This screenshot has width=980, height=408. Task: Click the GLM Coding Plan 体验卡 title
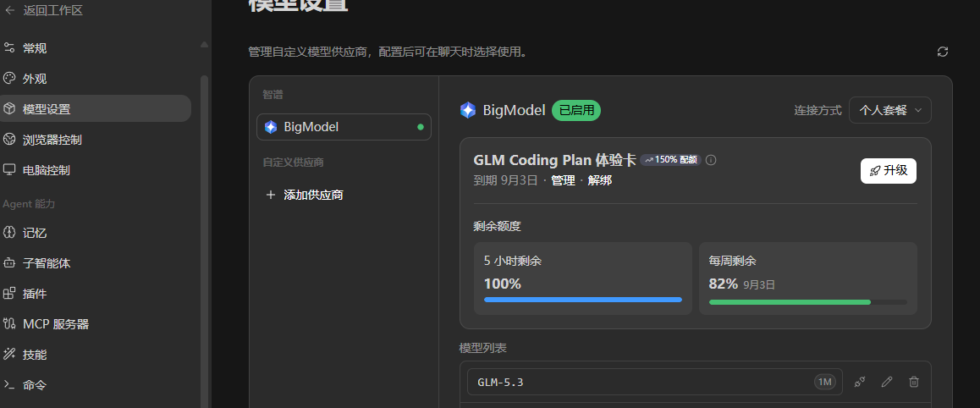pos(555,160)
